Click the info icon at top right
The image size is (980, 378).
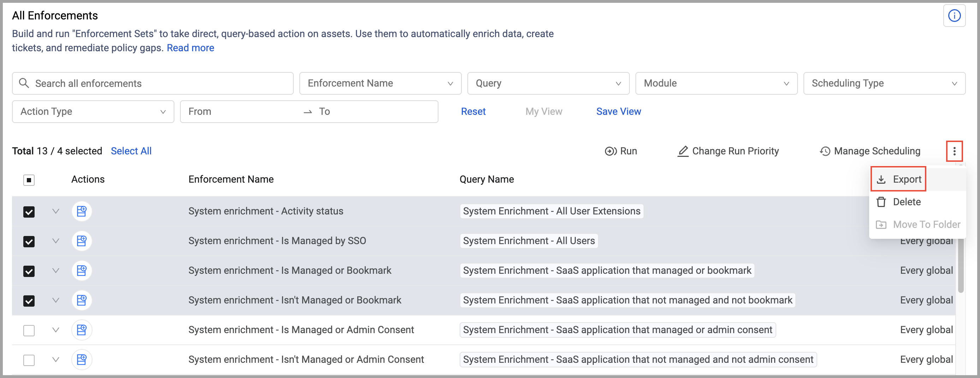pos(954,16)
